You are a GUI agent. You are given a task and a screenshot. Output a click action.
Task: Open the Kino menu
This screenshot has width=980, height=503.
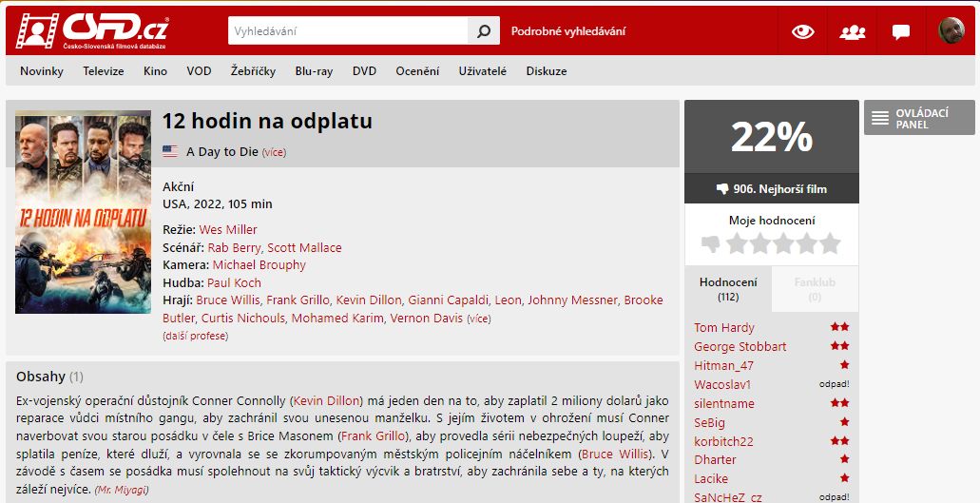(x=155, y=71)
